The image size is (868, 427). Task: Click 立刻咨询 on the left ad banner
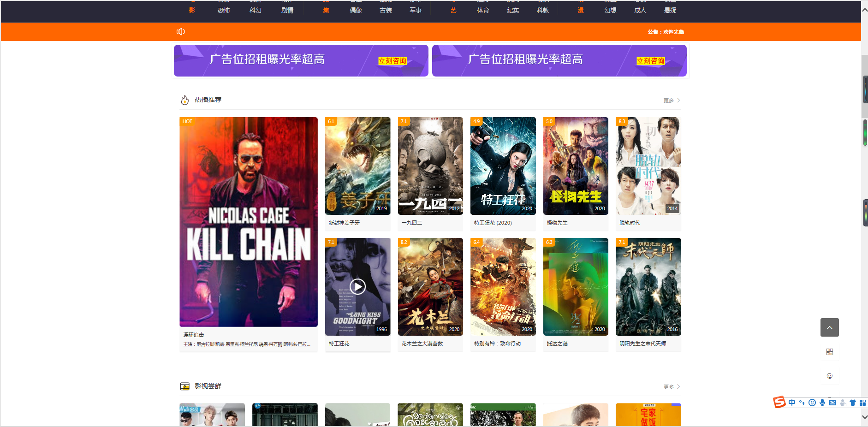tap(392, 61)
